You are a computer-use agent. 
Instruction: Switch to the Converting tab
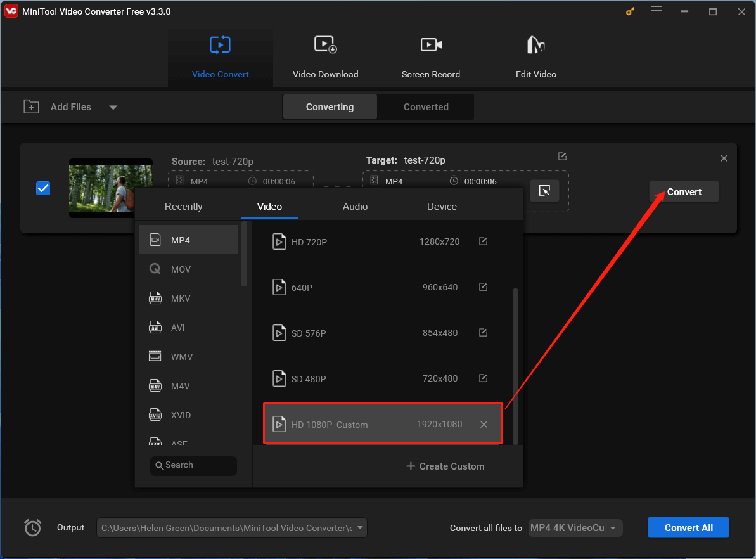(330, 106)
